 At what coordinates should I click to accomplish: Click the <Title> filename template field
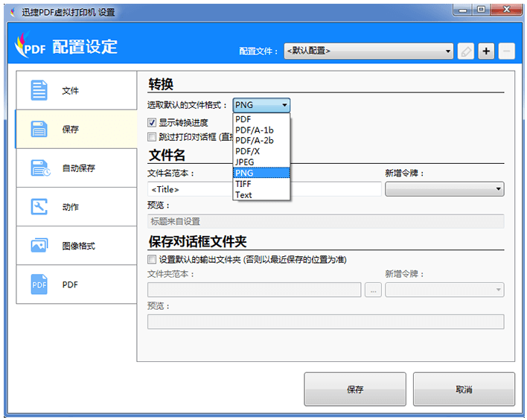point(264,189)
